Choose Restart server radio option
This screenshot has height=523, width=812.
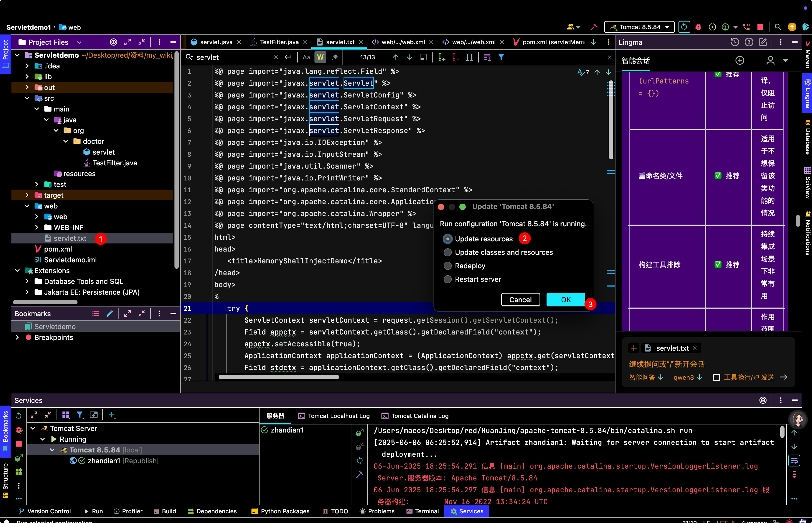(448, 280)
